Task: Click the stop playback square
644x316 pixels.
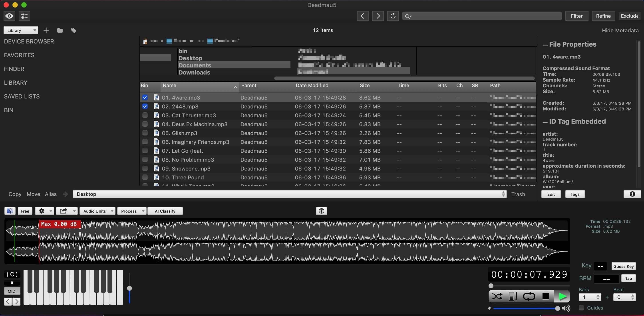Action: (x=545, y=296)
